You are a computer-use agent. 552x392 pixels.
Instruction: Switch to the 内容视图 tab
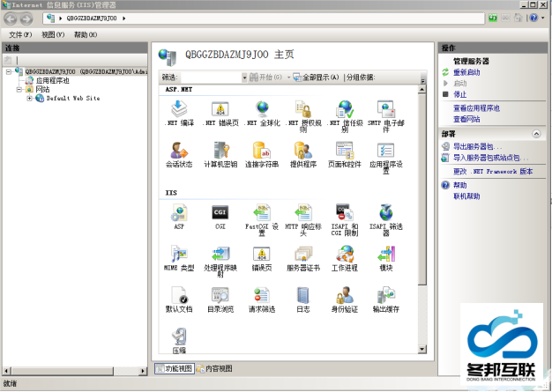coord(214,368)
